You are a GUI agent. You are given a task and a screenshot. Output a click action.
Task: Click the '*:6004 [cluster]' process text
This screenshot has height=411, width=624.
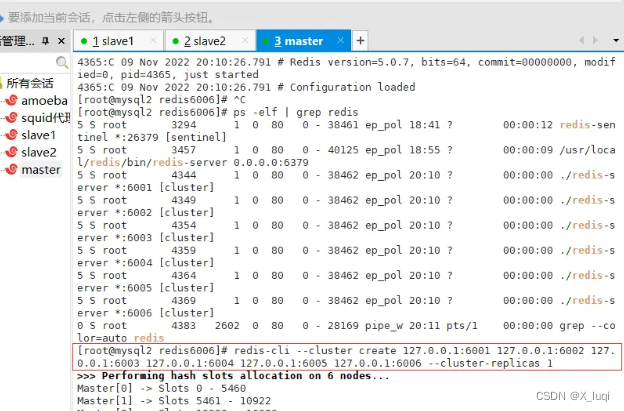[x=165, y=263]
